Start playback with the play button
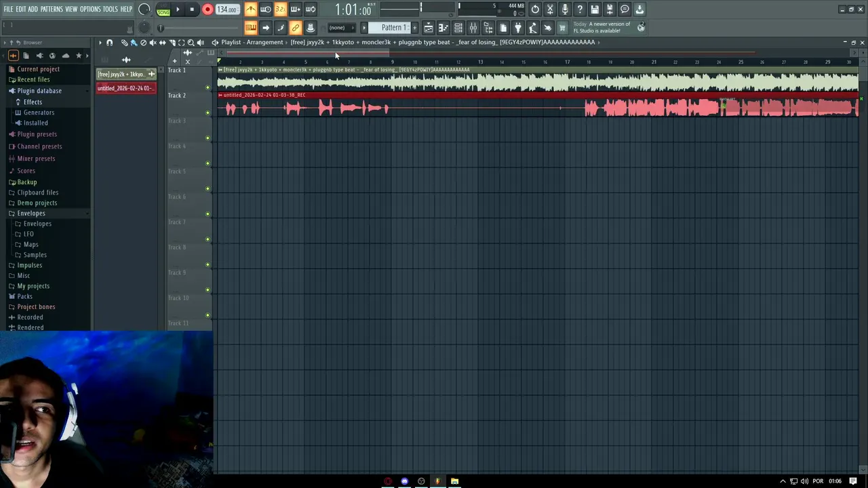Image resolution: width=868 pixels, height=488 pixels. tap(178, 9)
